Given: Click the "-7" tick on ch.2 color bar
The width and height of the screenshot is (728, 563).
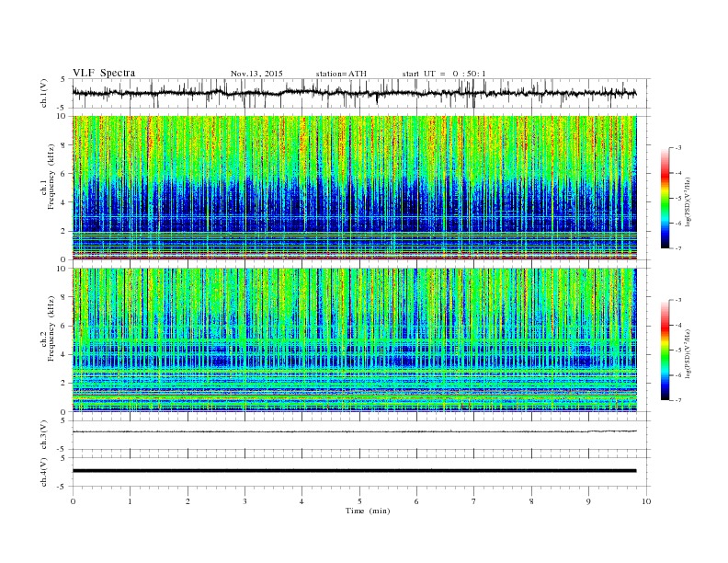Looking at the screenshot, I should tap(677, 400).
